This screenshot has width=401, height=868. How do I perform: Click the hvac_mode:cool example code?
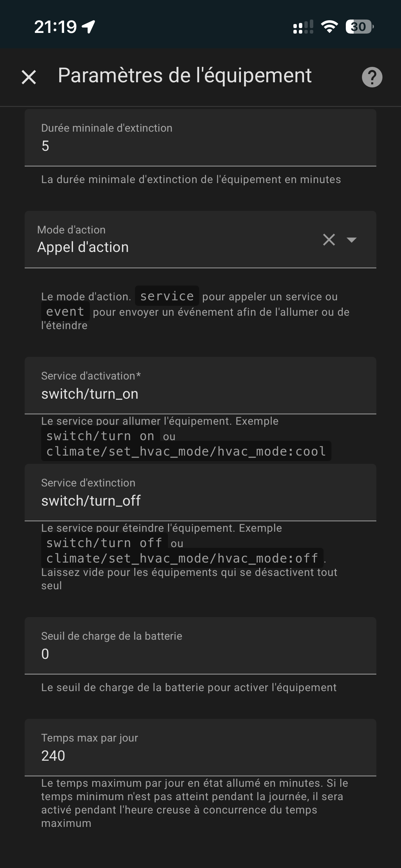point(186,451)
